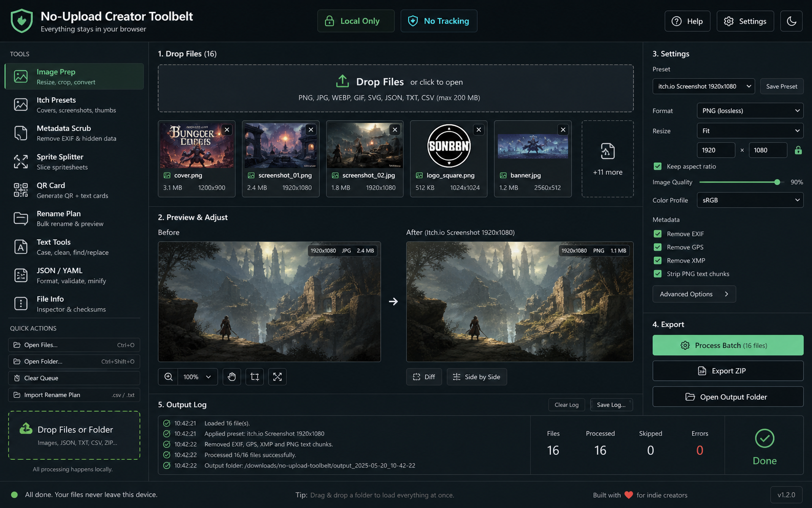This screenshot has width=812, height=508.
Task: Uncheck Remove XMP metadata option
Action: point(658,261)
